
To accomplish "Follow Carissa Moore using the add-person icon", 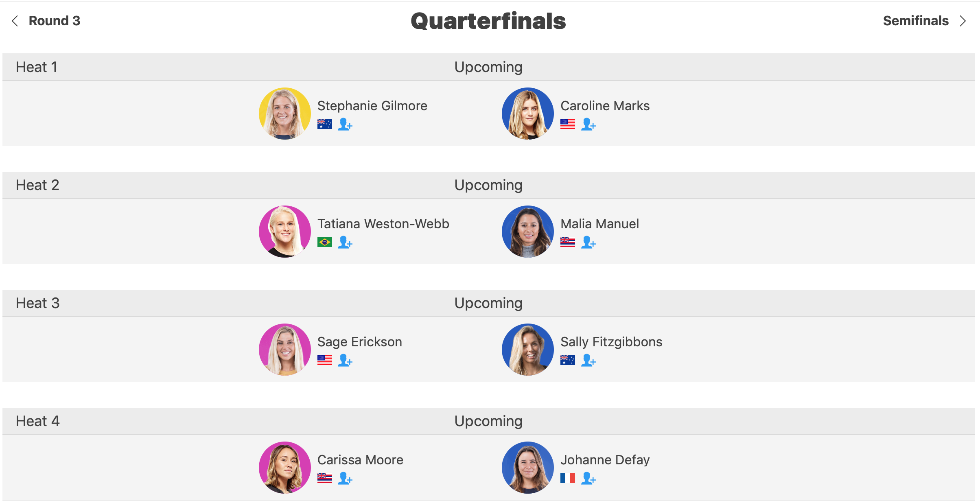I will pyautogui.click(x=345, y=478).
